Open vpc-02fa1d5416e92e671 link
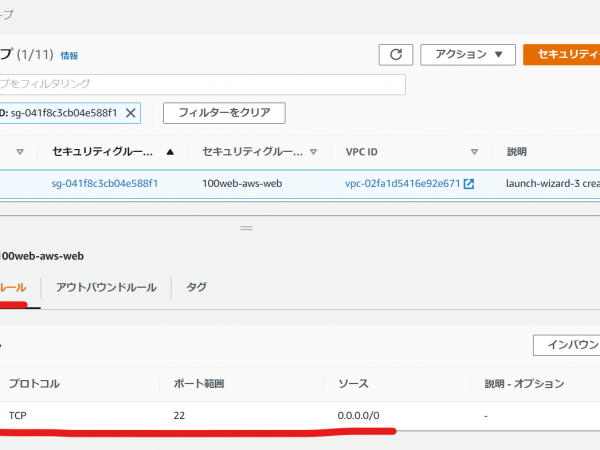 [x=402, y=184]
